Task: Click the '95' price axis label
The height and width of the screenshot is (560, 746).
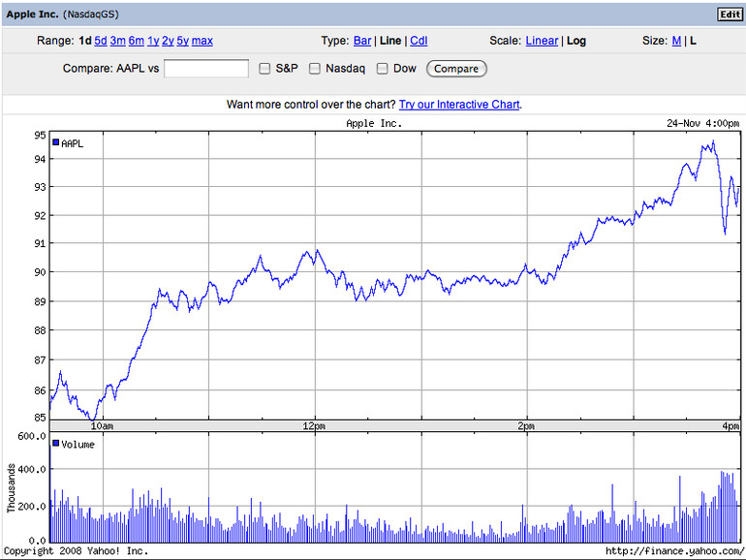Action: click(x=40, y=135)
